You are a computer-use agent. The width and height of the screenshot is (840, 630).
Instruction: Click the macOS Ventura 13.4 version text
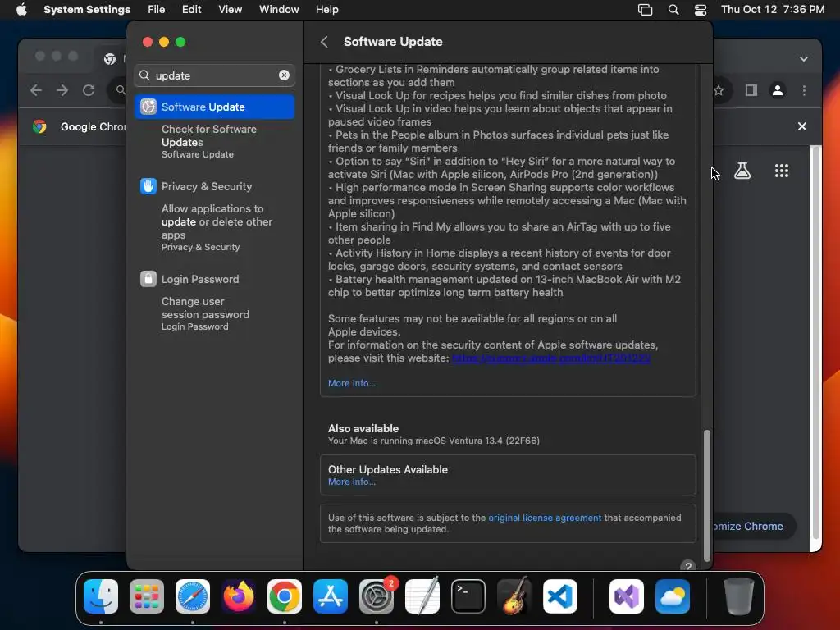coord(433,441)
